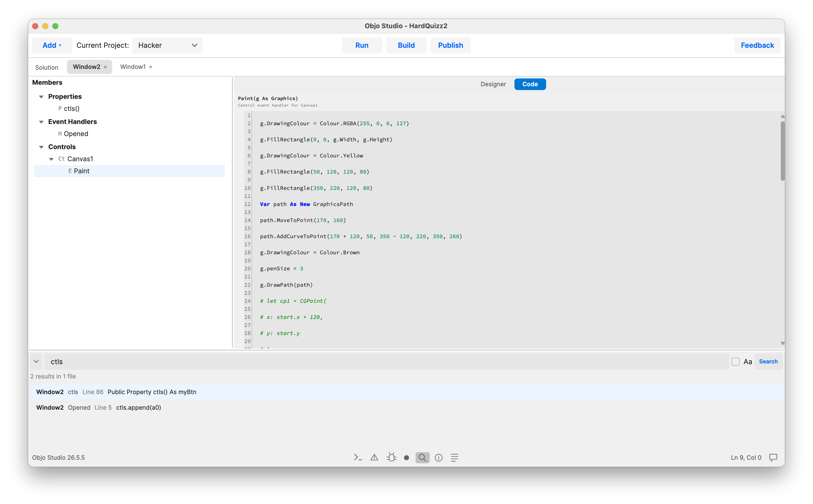Screen dimensions: 813x504
Task: Open the info circle panel
Action: click(439, 458)
